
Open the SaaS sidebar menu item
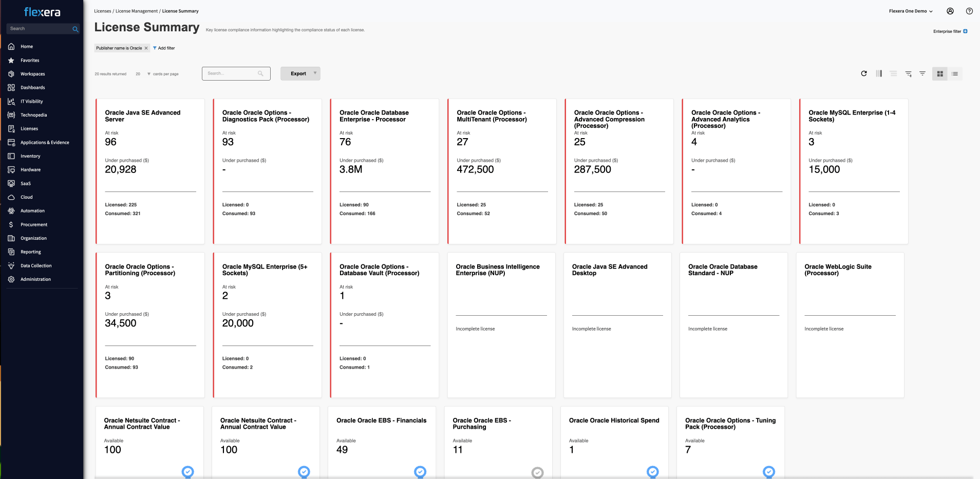pyautogui.click(x=26, y=184)
